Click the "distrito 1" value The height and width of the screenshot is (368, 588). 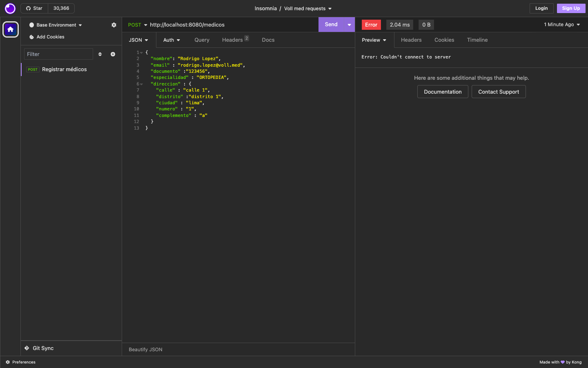pyautogui.click(x=205, y=97)
